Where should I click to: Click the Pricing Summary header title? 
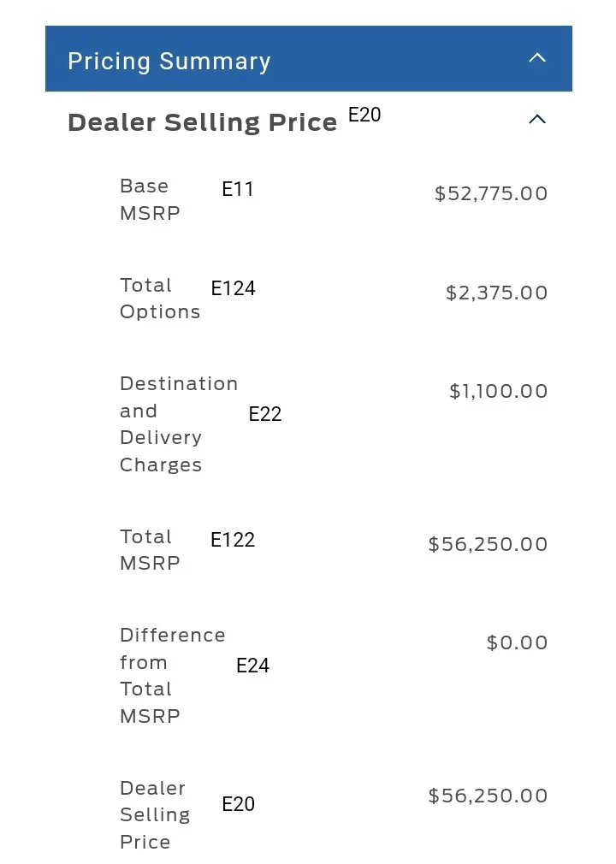[x=169, y=61]
